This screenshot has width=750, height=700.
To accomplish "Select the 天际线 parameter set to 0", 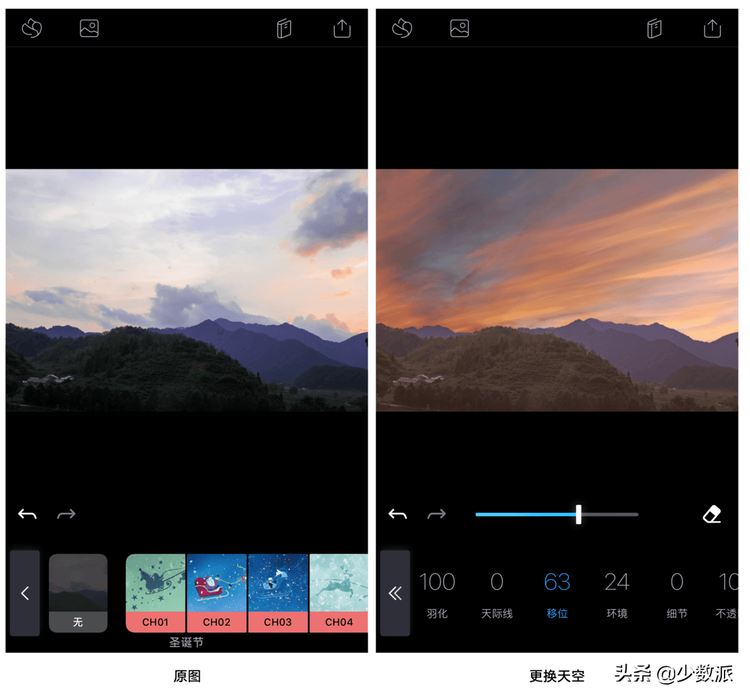I will 497,595.
